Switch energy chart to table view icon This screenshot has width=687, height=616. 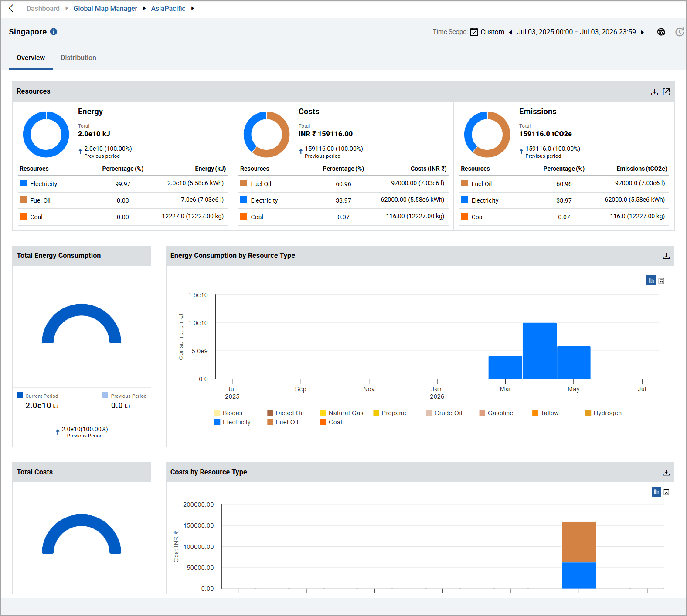coord(662,281)
